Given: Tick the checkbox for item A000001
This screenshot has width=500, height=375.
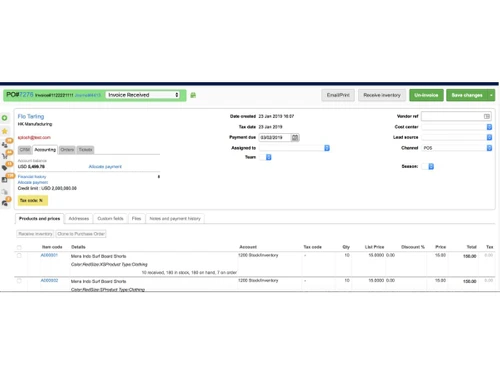Looking at the screenshot, I should (19, 255).
